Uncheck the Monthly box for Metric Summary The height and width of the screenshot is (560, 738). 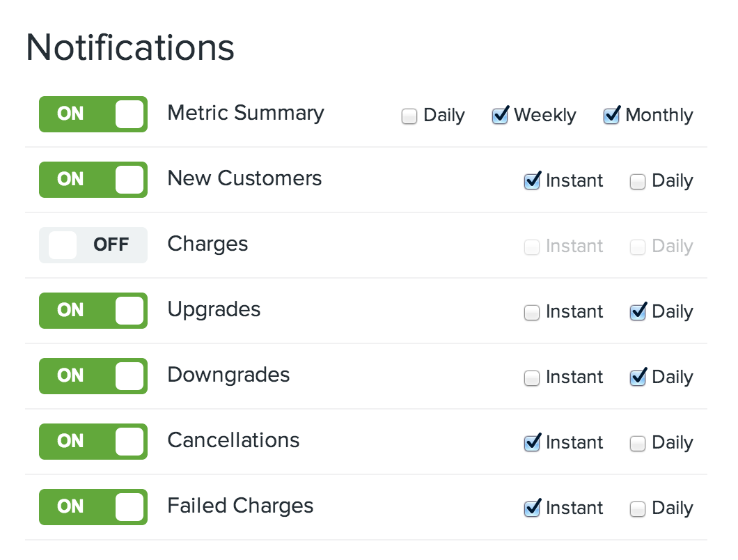[611, 116]
